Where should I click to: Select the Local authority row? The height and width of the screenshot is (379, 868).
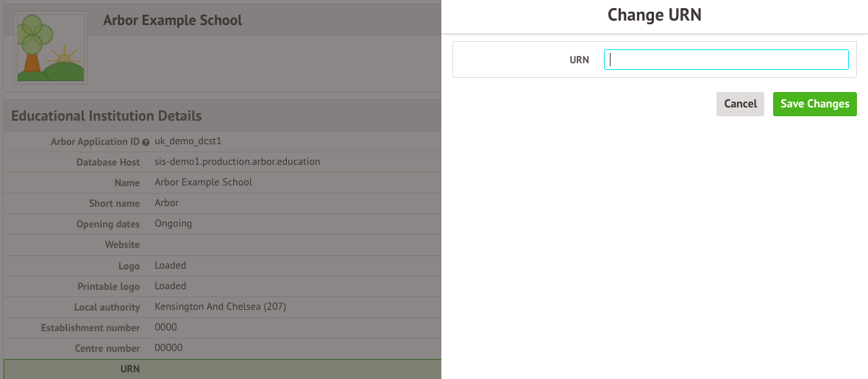pos(221,306)
